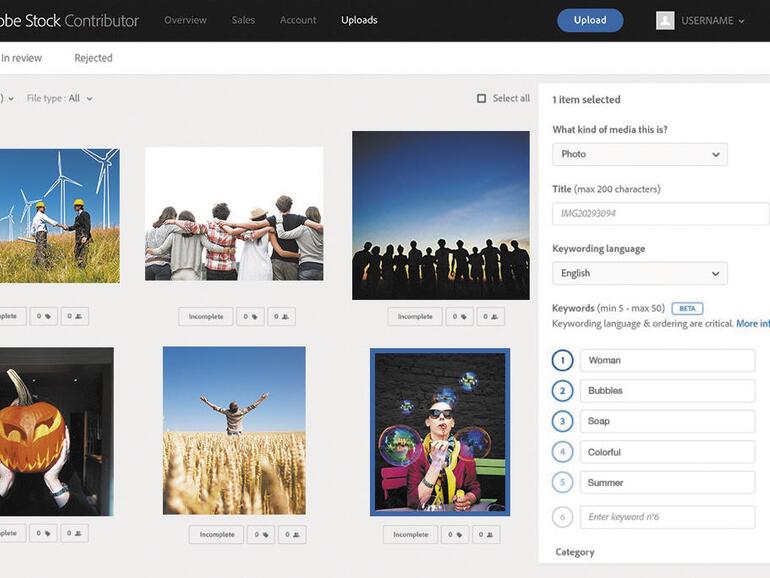Select the silhouetted crowd at dusk thumbnail

coord(440,215)
